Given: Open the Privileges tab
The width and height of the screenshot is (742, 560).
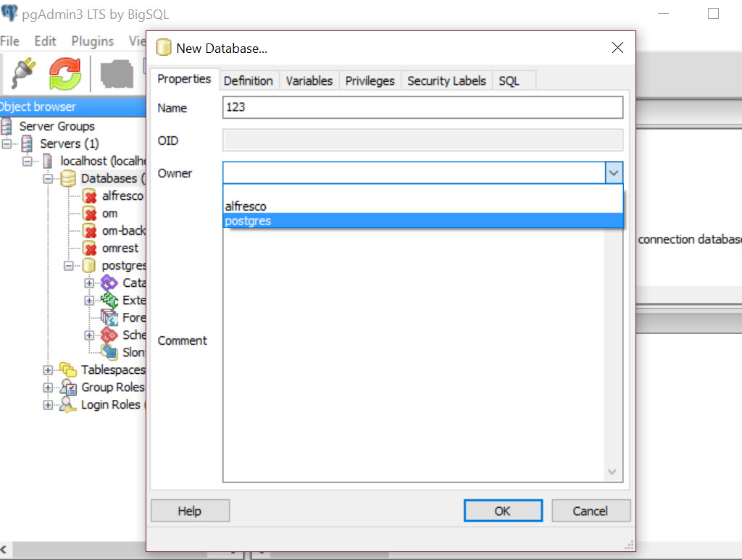Looking at the screenshot, I should pos(370,80).
